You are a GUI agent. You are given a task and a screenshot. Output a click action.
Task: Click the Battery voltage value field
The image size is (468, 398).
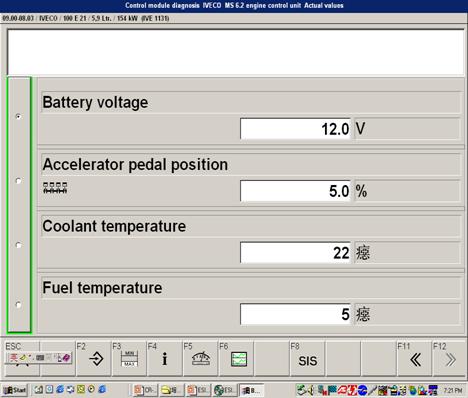295,129
